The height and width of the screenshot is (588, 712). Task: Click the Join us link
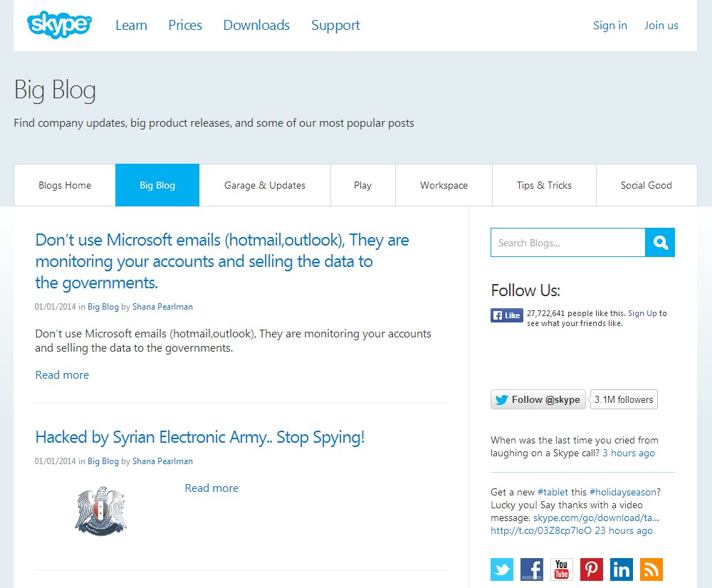tap(661, 26)
